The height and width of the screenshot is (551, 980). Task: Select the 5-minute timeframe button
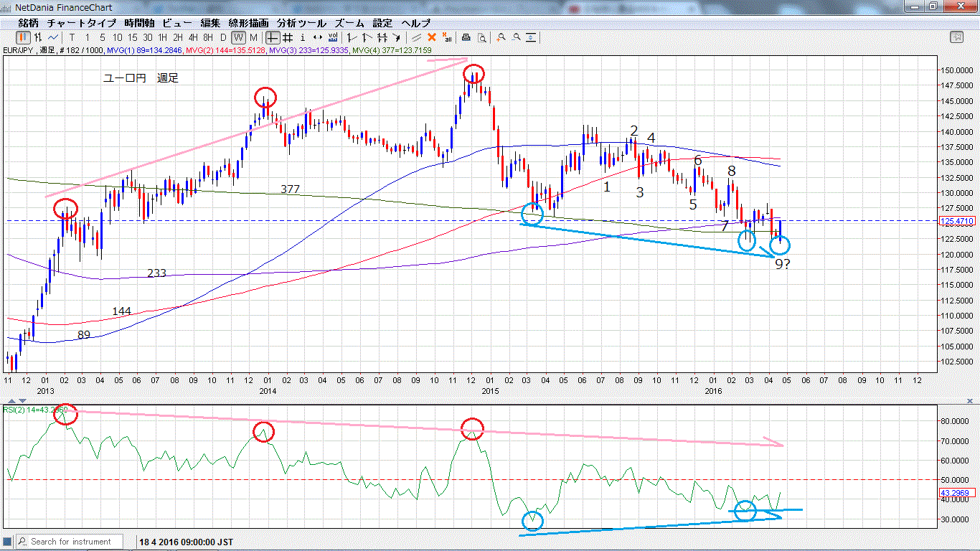point(102,37)
